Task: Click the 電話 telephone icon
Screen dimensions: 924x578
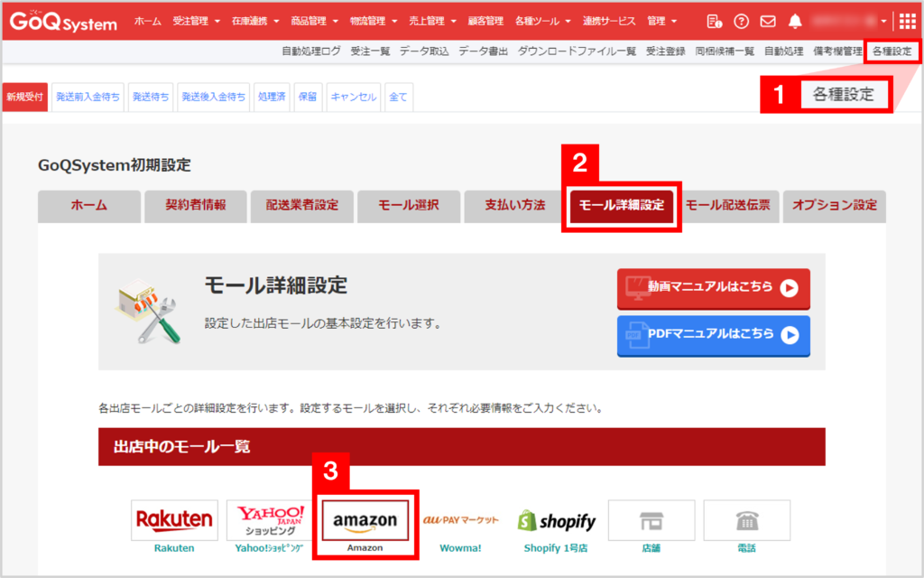Action: click(x=747, y=519)
